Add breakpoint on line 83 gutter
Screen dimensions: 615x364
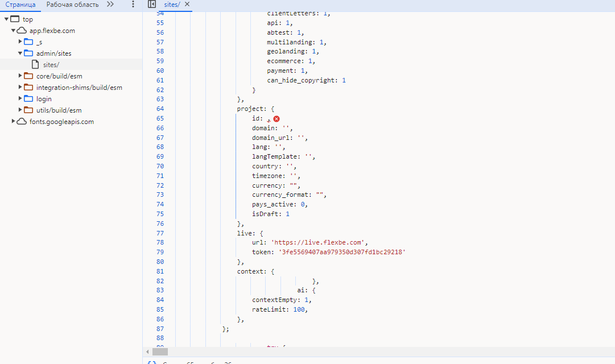point(159,291)
